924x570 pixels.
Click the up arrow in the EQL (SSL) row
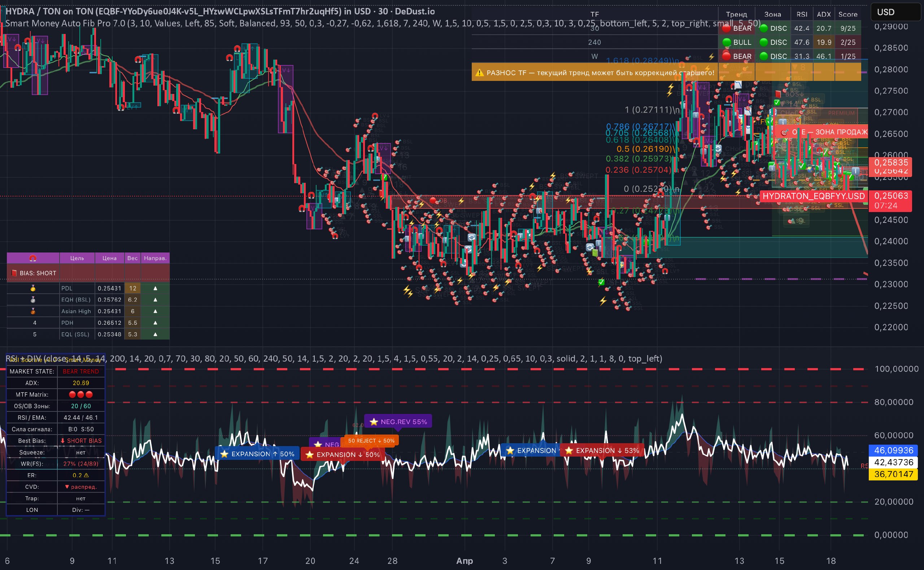click(155, 334)
